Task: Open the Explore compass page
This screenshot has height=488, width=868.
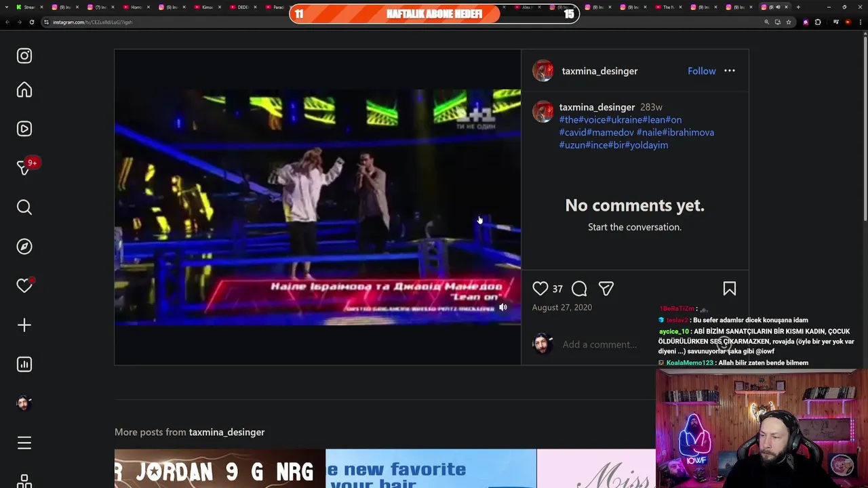Action: point(24,247)
